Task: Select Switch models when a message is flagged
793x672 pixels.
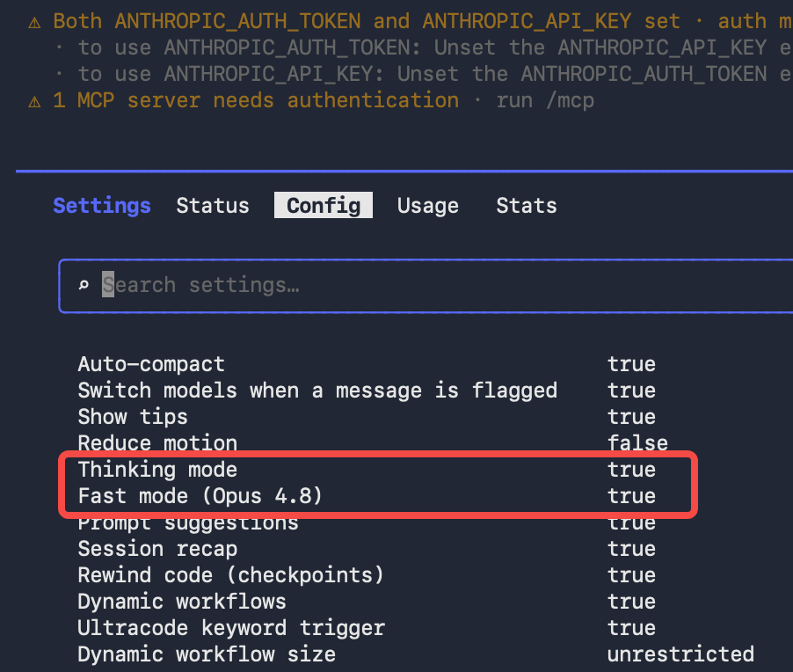Action: [x=317, y=391]
